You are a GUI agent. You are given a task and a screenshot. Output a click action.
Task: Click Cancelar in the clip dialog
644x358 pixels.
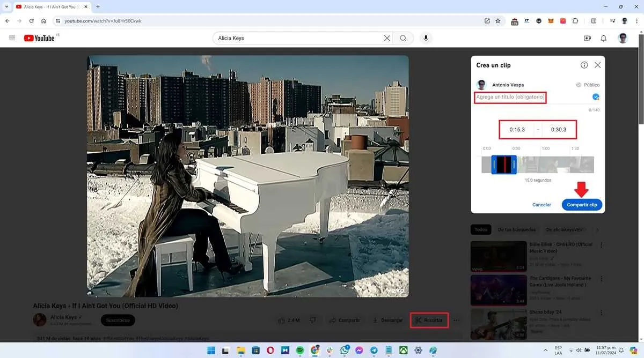tap(541, 205)
